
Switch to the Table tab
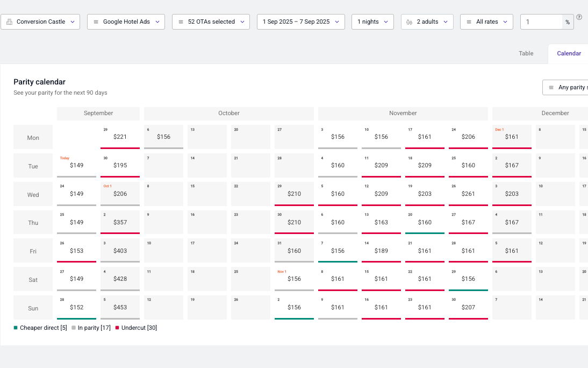tap(526, 53)
